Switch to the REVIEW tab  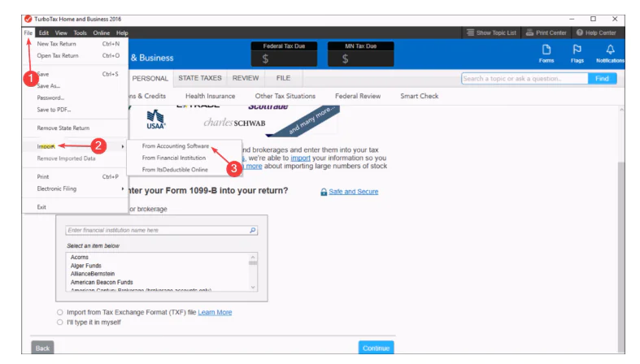(x=246, y=78)
